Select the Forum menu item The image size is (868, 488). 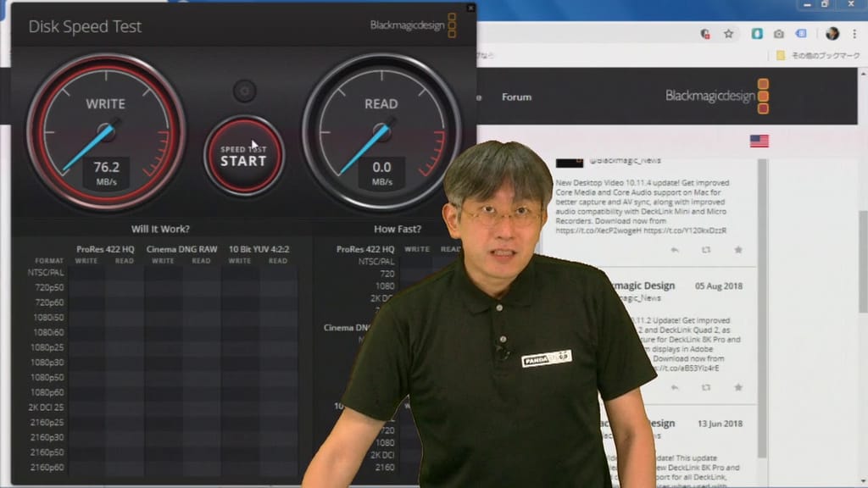517,97
